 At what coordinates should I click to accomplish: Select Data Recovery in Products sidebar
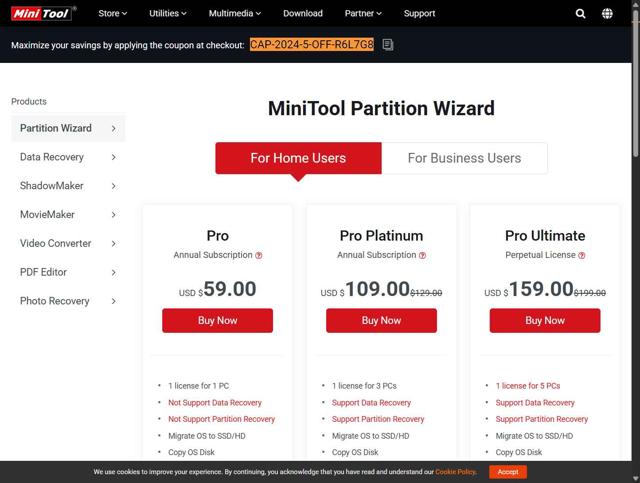[68, 157]
